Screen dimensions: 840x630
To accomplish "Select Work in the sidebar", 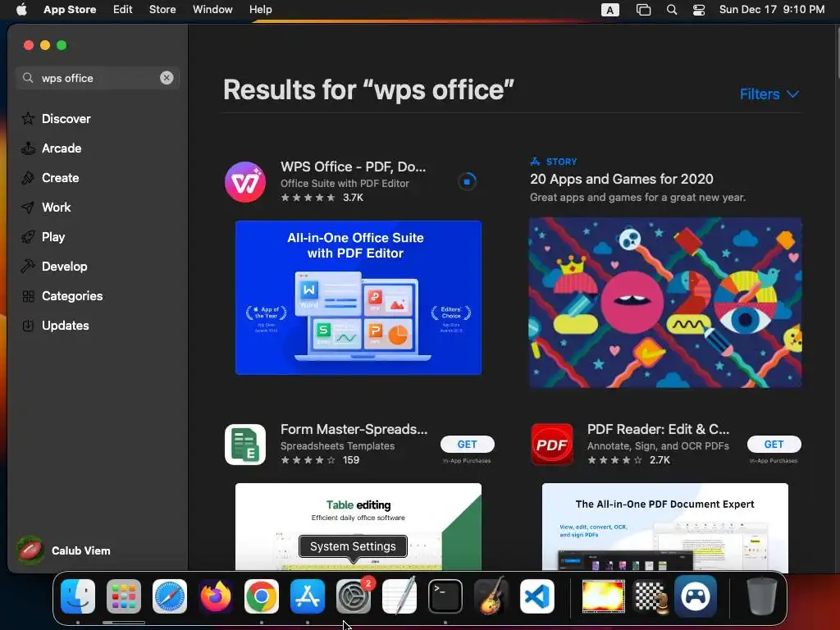I will click(x=57, y=208).
